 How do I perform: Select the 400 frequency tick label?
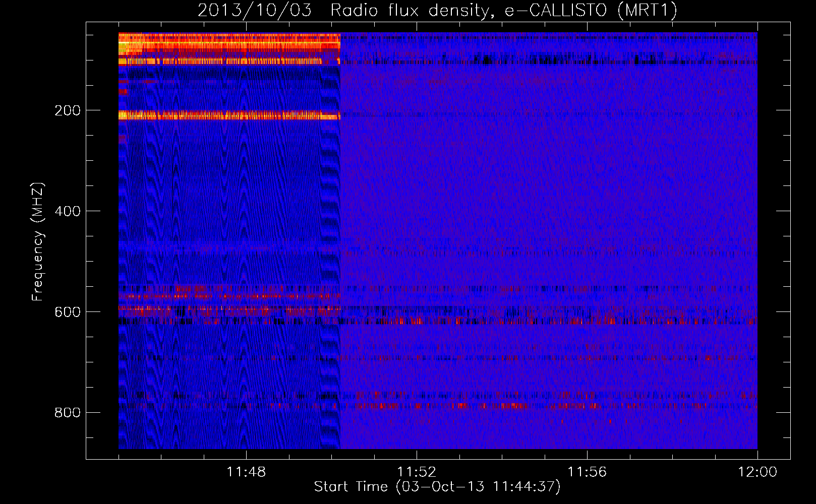[68, 211]
